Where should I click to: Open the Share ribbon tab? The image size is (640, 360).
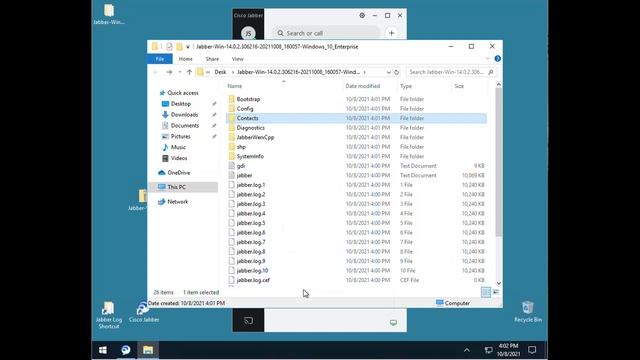(x=212, y=59)
